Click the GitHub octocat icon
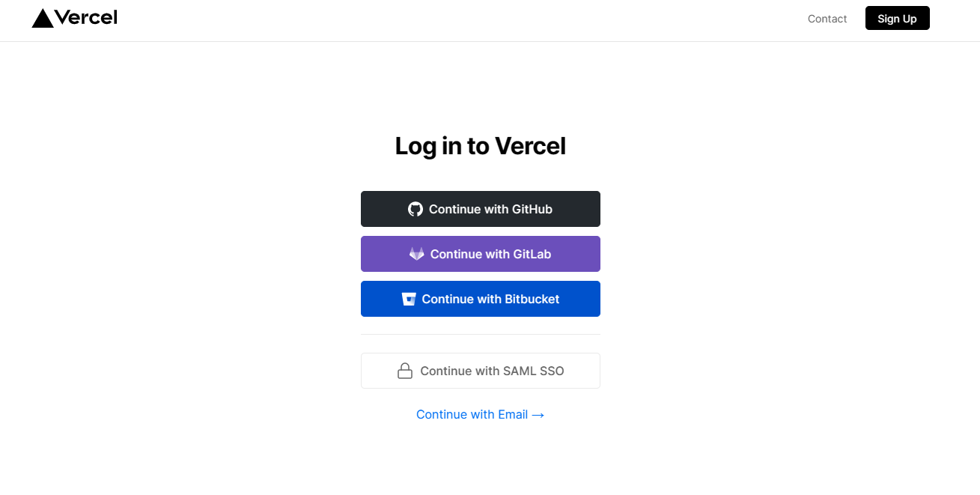Screen dimensions: 980x495 point(416,209)
